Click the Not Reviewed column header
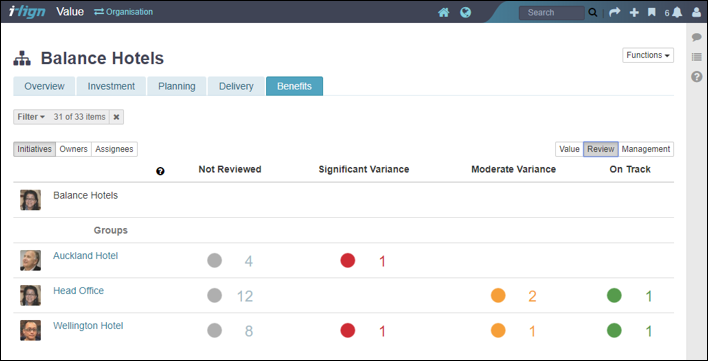The height and width of the screenshot is (361, 708). (x=230, y=169)
